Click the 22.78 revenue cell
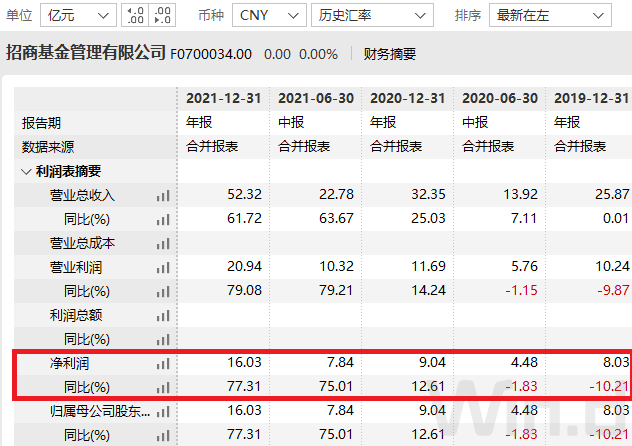Screen dimensions: 632x446 (337, 195)
